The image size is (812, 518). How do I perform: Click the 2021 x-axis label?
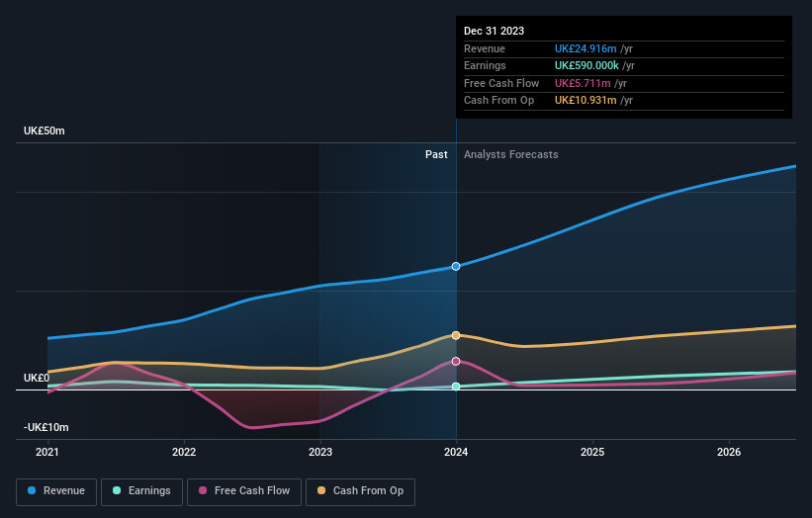click(47, 453)
